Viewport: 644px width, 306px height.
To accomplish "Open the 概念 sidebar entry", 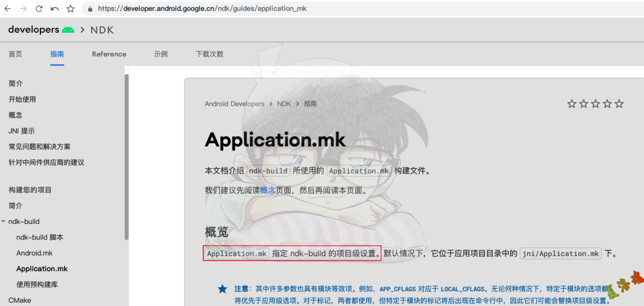I will coord(16,115).
